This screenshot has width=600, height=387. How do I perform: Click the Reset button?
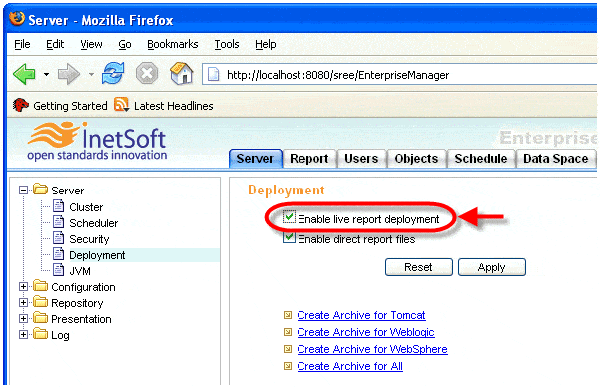click(x=419, y=267)
